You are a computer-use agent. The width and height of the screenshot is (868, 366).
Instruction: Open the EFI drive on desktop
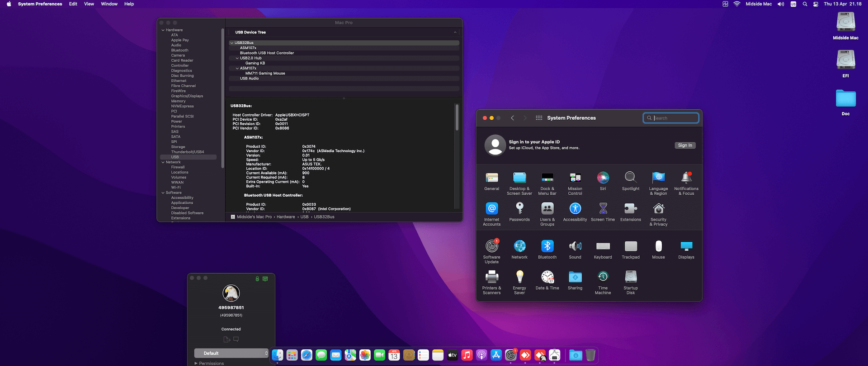coord(846,64)
